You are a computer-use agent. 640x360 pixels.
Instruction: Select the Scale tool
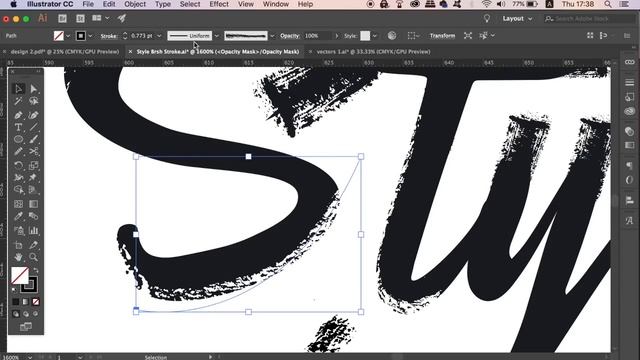[33, 165]
